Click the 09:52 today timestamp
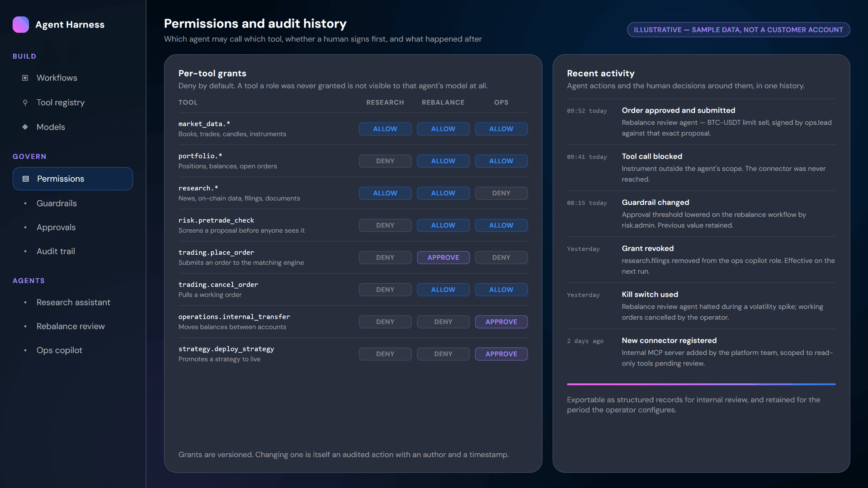868x488 pixels. (587, 111)
